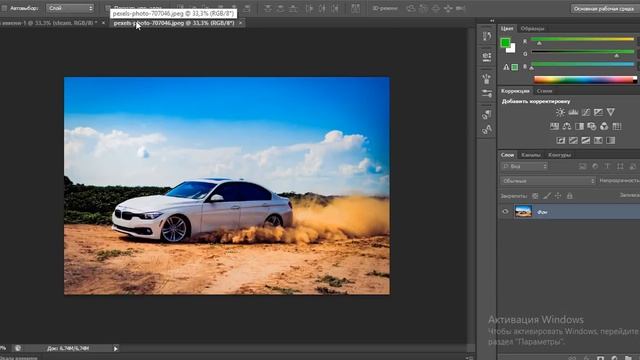Open the Основная рабочая среда workspace dropdown
Viewport: 640px width, 360px height.
tap(604, 9)
